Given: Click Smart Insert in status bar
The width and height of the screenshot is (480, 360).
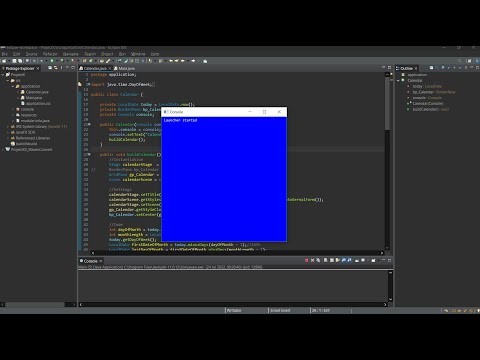Looking at the screenshot, I should tap(280, 310).
